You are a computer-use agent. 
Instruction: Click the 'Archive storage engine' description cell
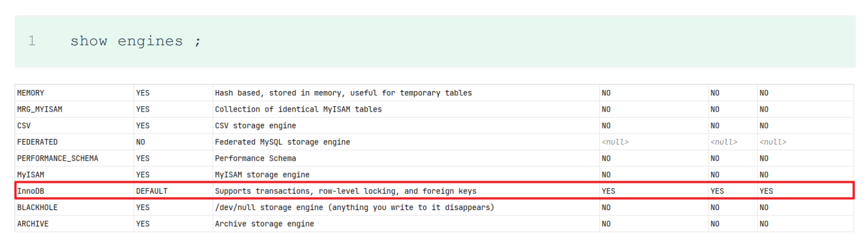[x=264, y=224]
